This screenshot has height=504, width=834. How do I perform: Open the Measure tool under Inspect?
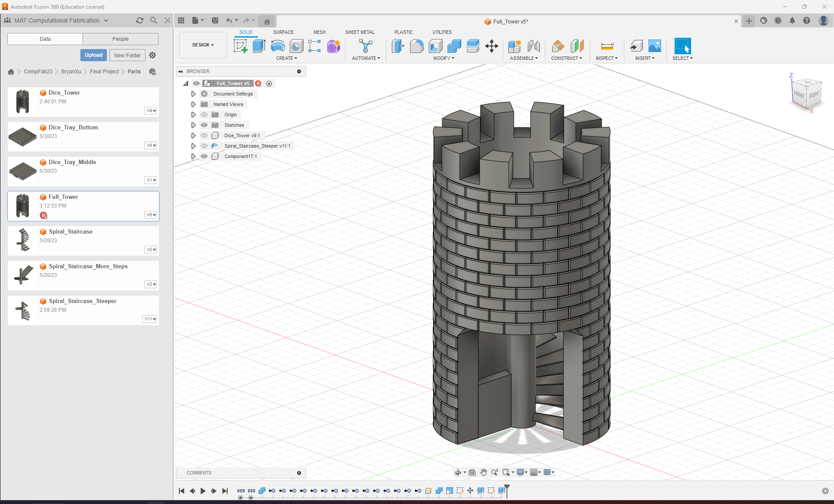click(x=606, y=46)
